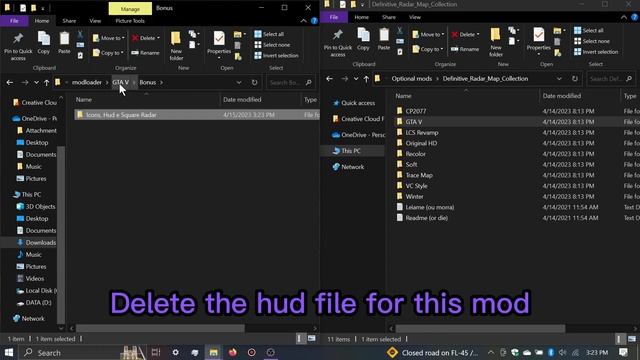Select Icons, Hud e Square Radar folder
This screenshot has width=640, height=360.
pyautogui.click(x=196, y=115)
